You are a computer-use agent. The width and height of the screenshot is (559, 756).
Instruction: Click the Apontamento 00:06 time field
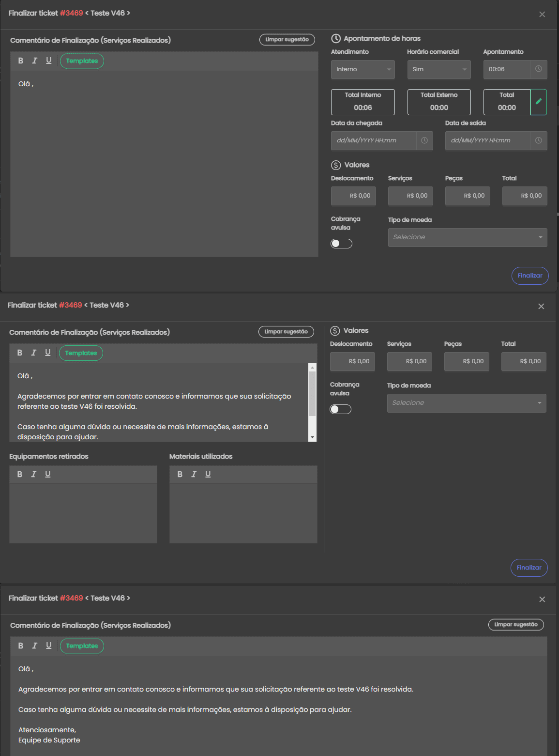(x=507, y=69)
